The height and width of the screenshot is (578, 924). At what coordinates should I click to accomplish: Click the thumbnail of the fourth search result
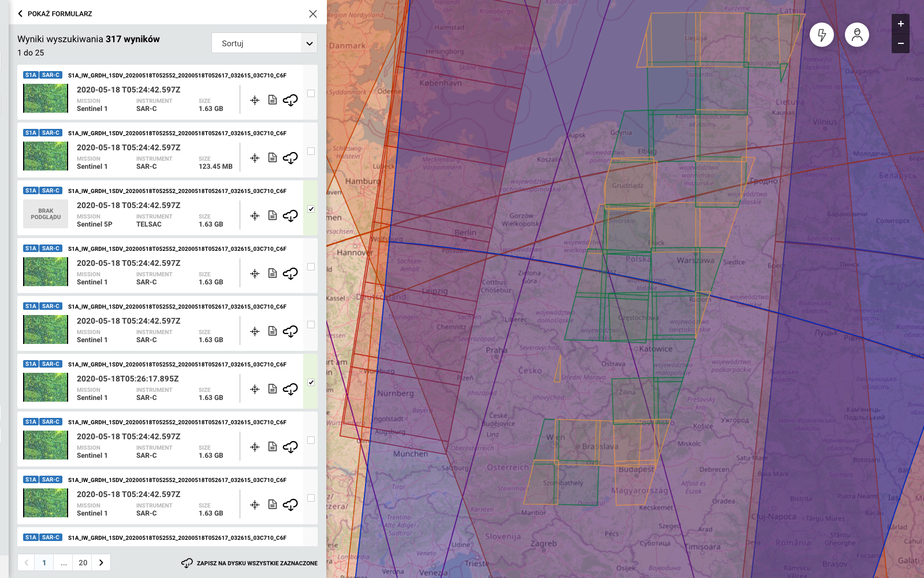pyautogui.click(x=46, y=272)
